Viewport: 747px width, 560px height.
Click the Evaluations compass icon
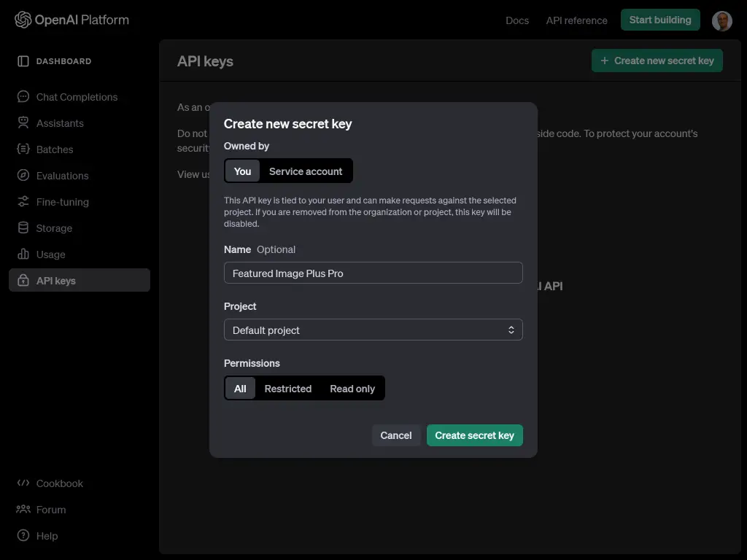point(23,175)
